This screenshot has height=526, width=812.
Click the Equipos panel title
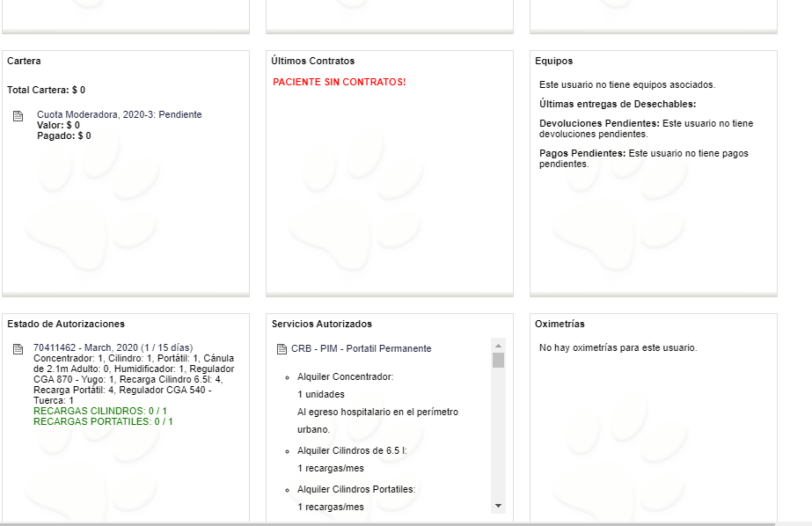click(553, 61)
